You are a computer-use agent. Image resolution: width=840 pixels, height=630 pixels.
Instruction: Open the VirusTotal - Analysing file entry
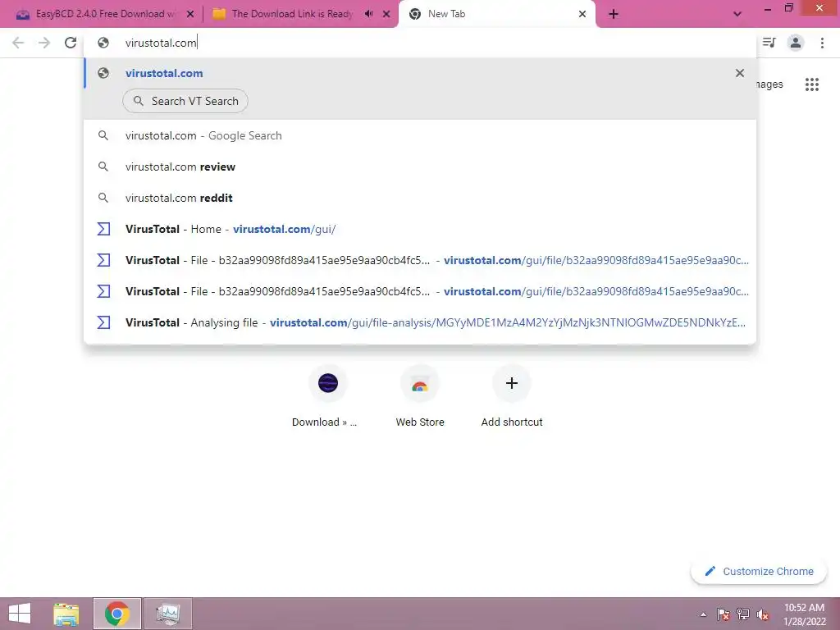[420, 322]
